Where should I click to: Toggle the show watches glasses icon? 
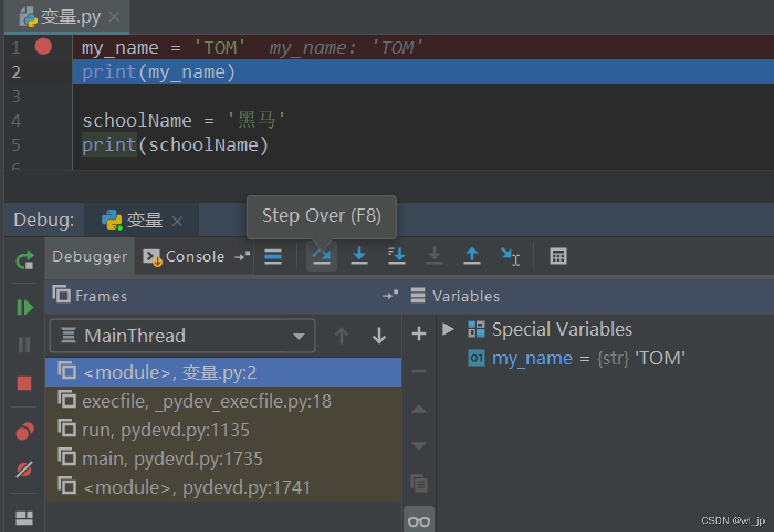[x=419, y=521]
